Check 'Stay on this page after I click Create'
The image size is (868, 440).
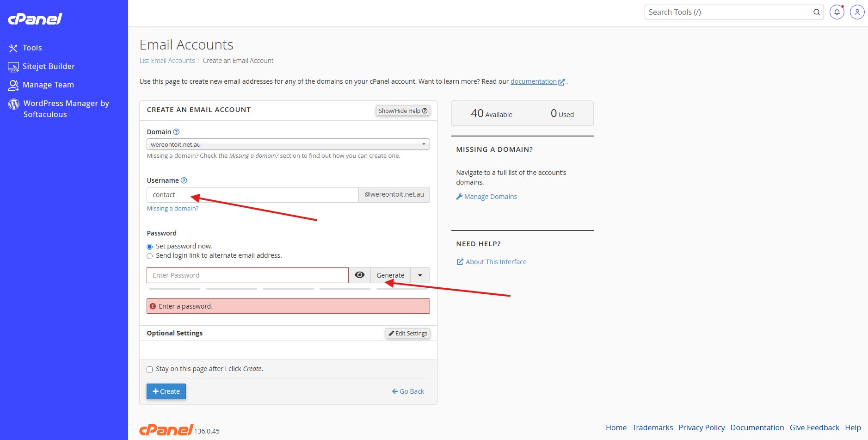point(149,369)
